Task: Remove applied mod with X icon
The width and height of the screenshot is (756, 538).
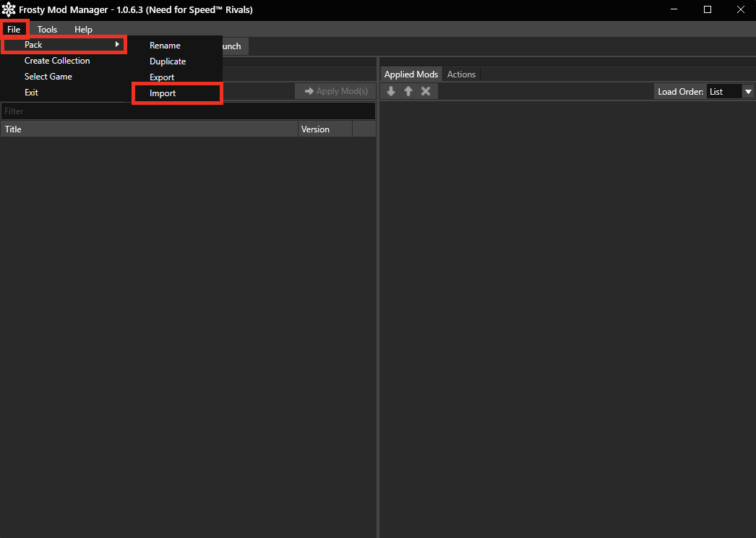Action: tap(426, 91)
